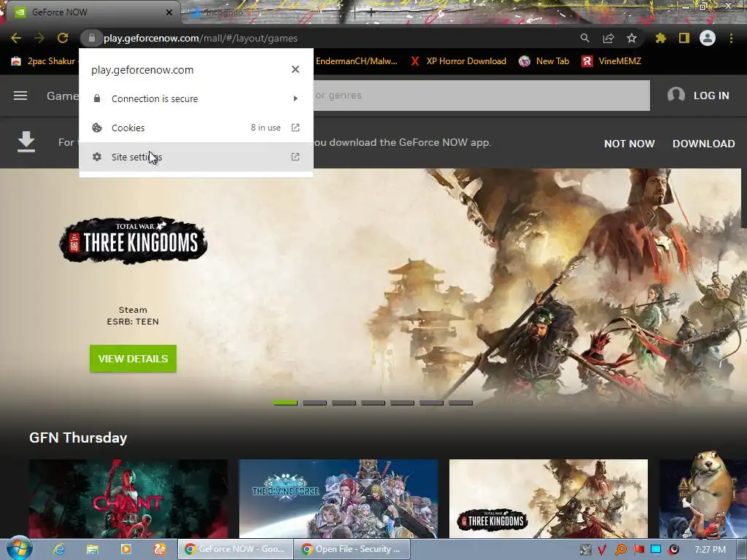
Task: Launch Internet Explorer from taskbar
Action: coord(59,549)
